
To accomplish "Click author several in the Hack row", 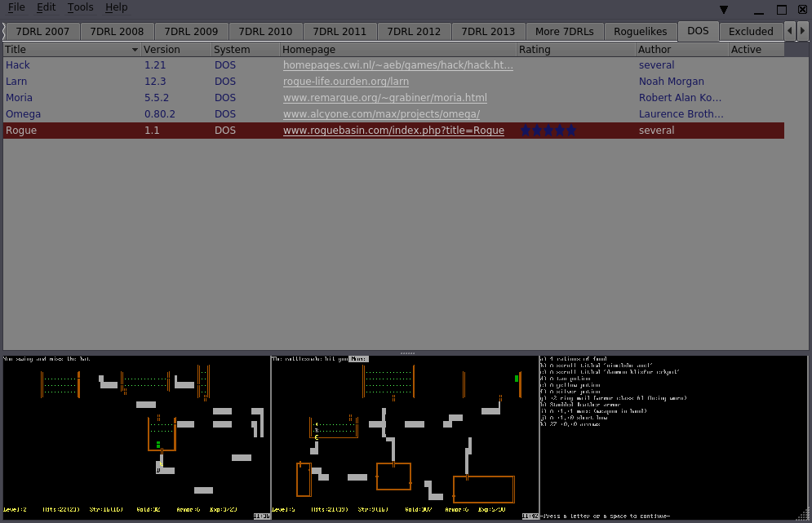I will coord(656,65).
